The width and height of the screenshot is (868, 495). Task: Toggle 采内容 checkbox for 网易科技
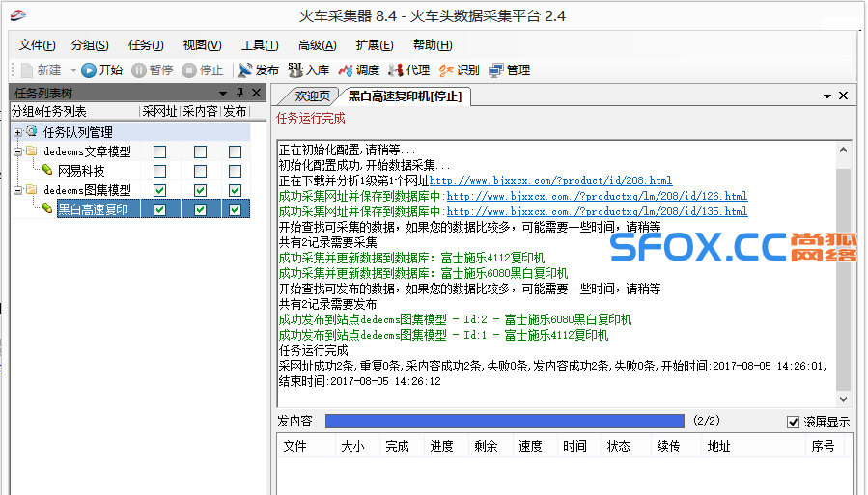201,171
